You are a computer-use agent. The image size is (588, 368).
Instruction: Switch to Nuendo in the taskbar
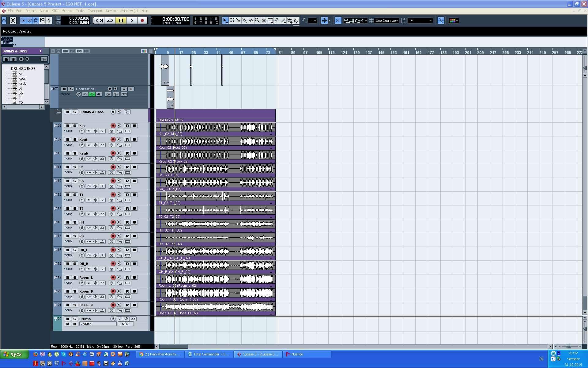coord(306,354)
